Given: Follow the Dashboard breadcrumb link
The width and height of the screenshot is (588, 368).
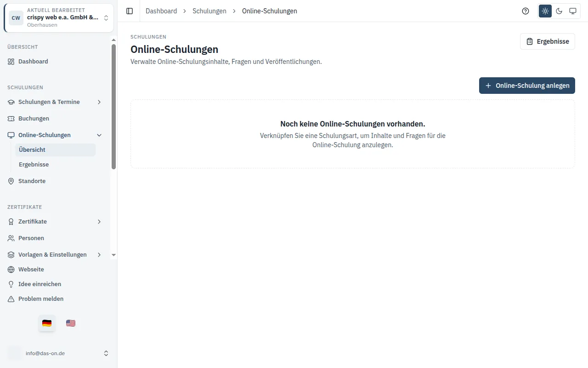Looking at the screenshot, I should pos(161,11).
